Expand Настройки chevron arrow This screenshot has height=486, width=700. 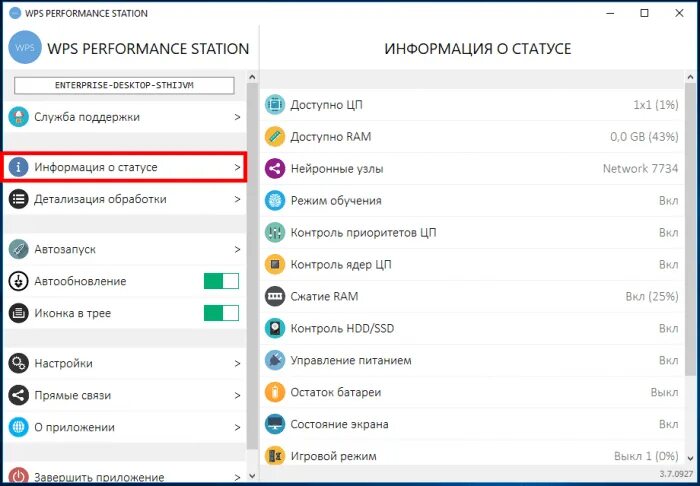(238, 363)
